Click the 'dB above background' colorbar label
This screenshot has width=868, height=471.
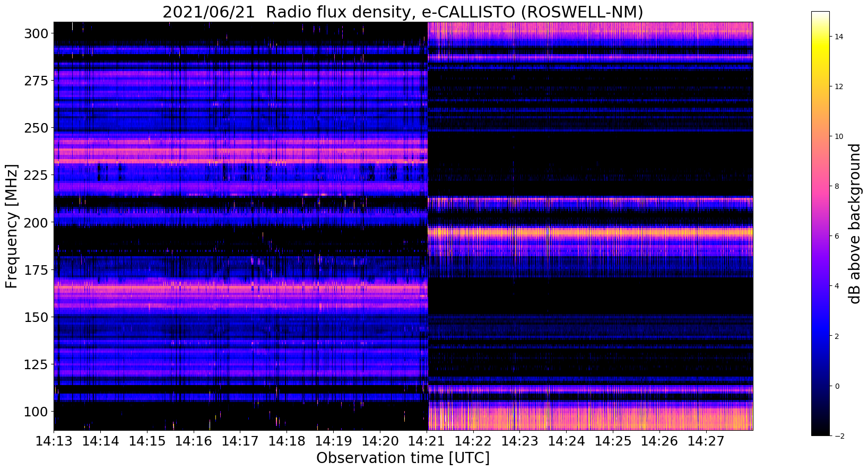pyautogui.click(x=854, y=223)
